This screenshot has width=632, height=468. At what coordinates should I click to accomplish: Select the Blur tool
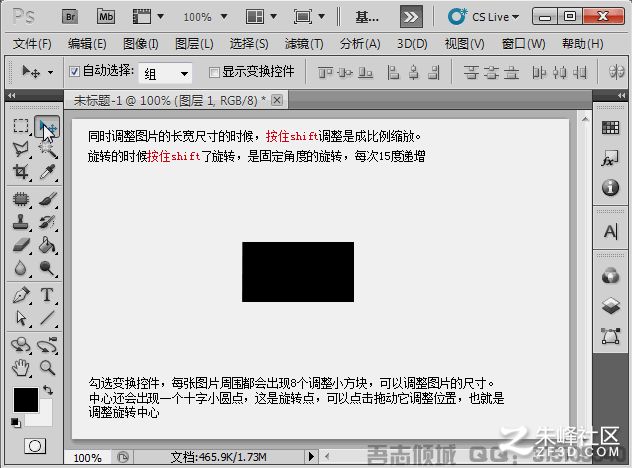point(21,268)
